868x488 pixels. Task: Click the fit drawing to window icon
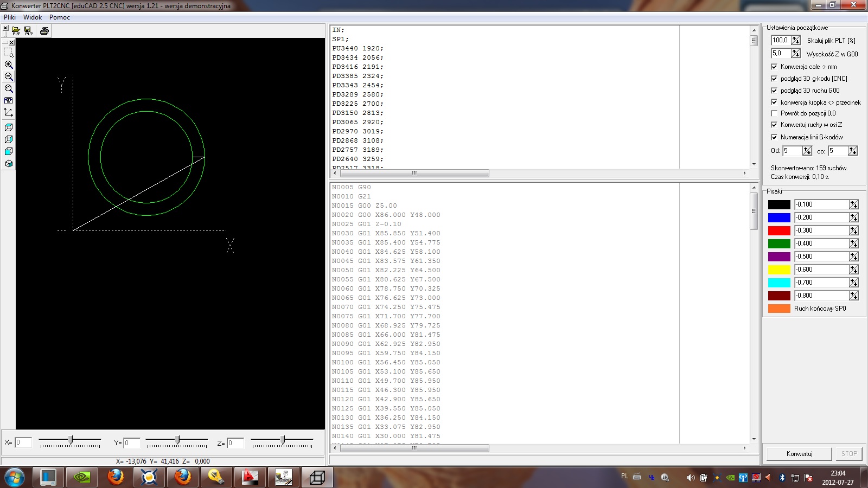tap(9, 100)
